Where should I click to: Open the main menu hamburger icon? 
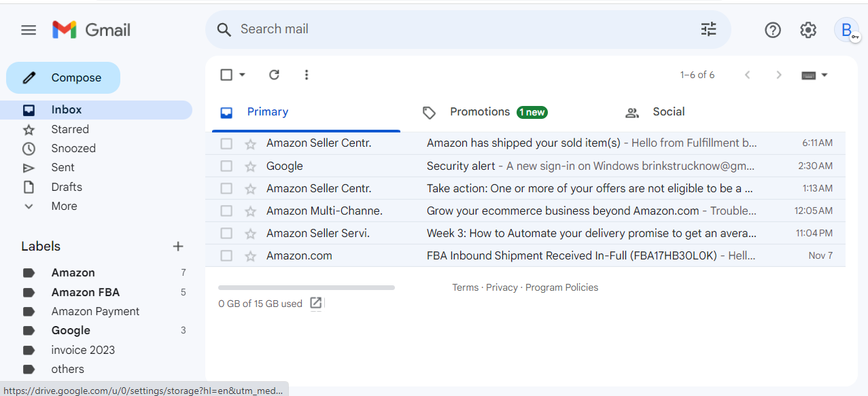coord(29,30)
